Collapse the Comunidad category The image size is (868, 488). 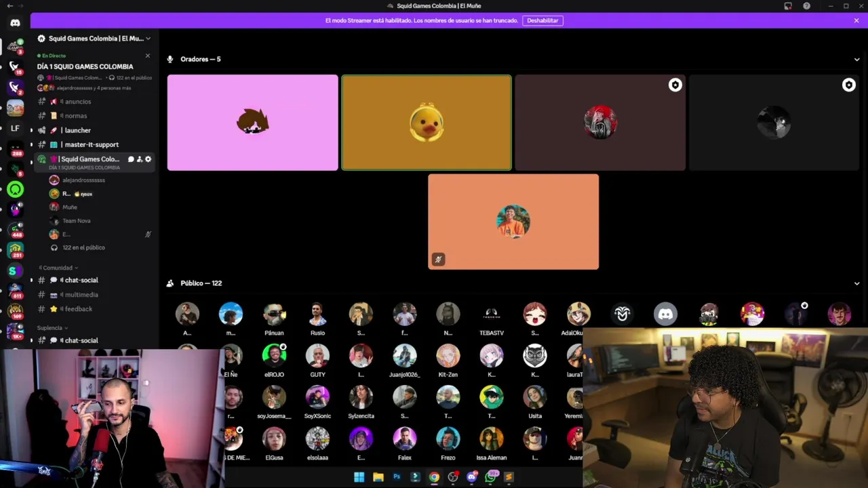pos(58,268)
